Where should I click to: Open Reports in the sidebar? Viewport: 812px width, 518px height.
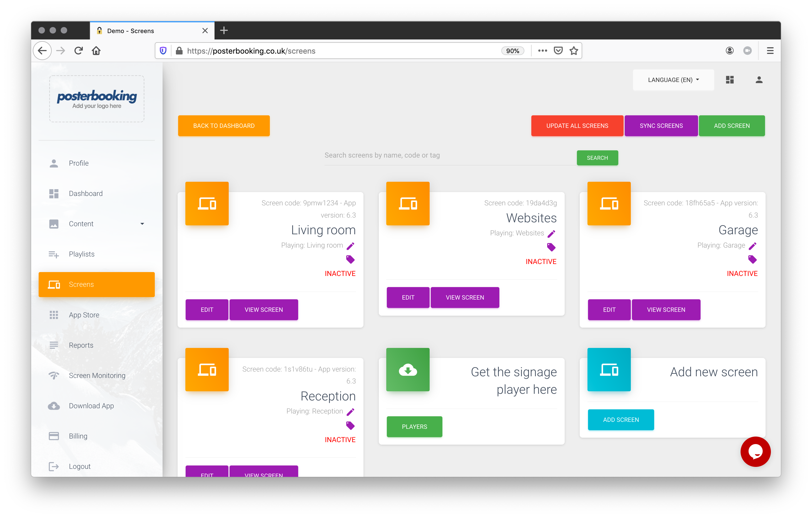pyautogui.click(x=97, y=345)
